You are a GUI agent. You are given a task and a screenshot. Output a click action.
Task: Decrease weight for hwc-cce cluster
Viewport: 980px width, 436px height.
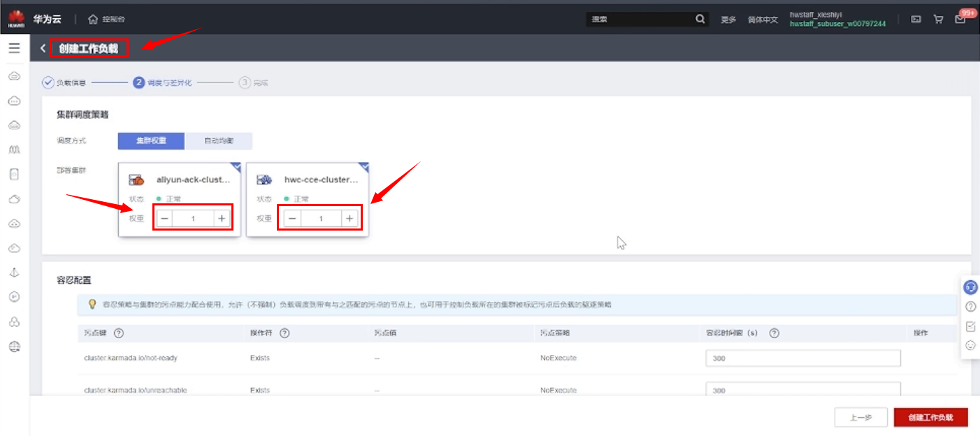click(292, 219)
